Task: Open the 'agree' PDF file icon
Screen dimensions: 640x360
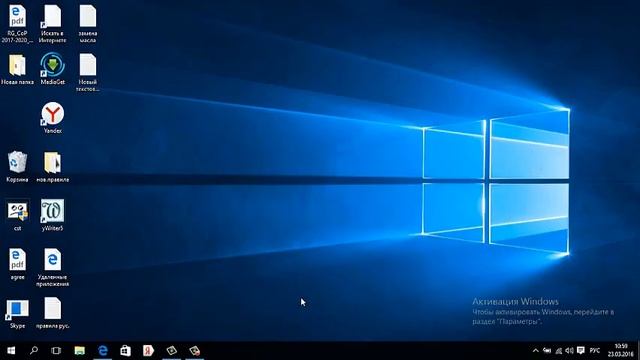Action: [x=17, y=264]
